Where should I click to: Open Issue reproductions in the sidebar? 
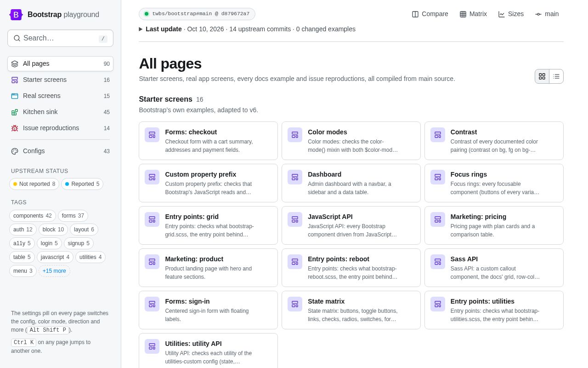(60, 128)
